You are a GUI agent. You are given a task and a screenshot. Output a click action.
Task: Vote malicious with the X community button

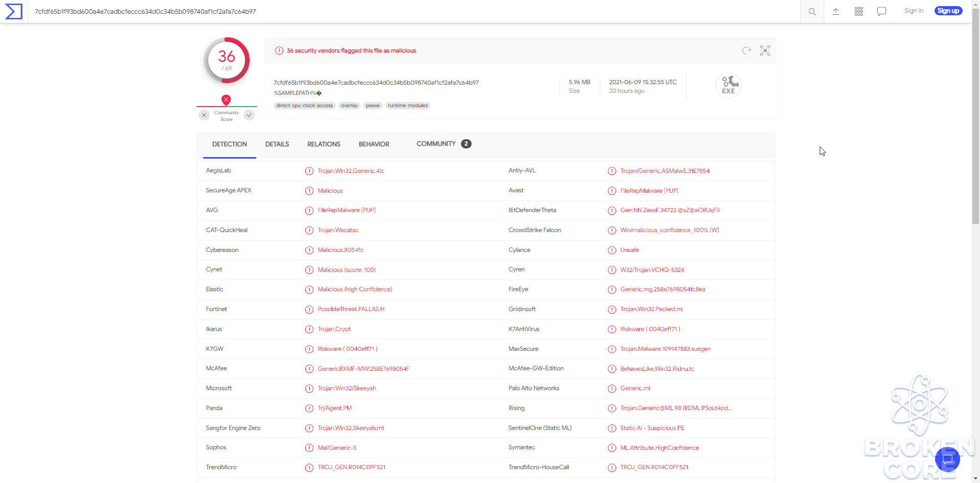204,115
